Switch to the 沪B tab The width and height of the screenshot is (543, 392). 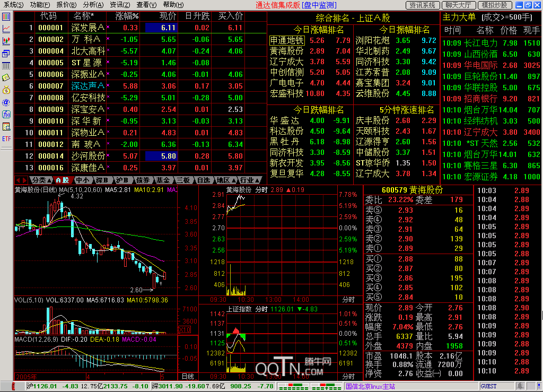(122, 180)
